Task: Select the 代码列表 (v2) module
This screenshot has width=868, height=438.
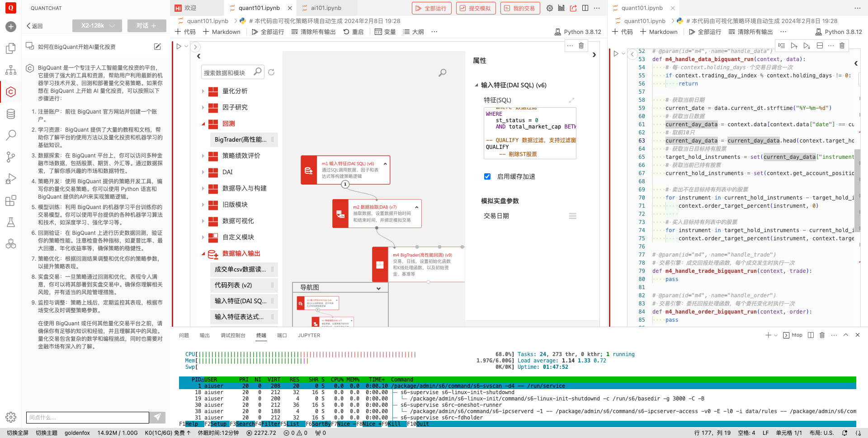Action: 244,285
